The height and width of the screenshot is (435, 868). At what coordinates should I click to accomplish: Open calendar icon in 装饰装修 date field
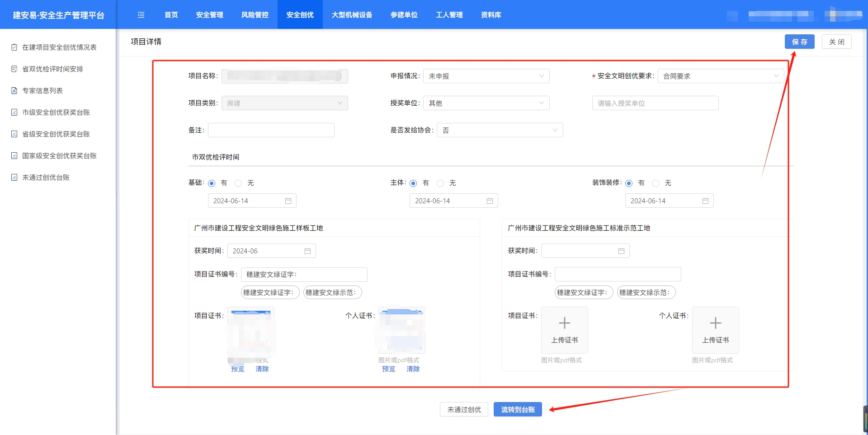[x=705, y=201]
